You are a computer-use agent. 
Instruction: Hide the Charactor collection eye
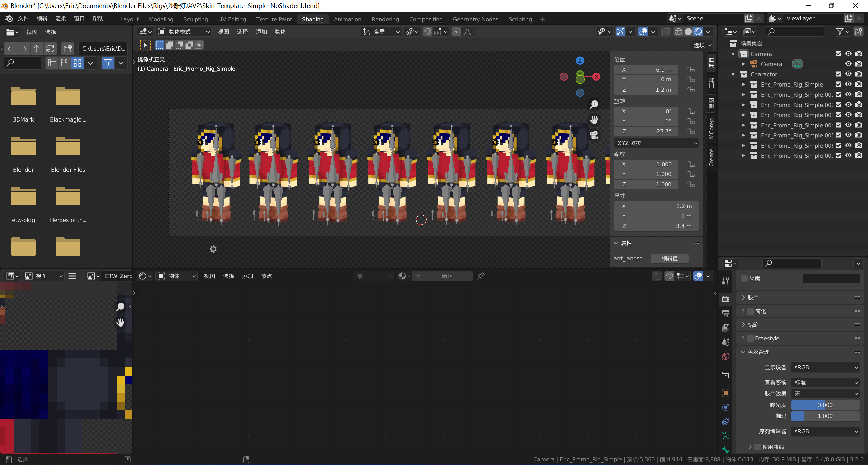[x=848, y=74]
